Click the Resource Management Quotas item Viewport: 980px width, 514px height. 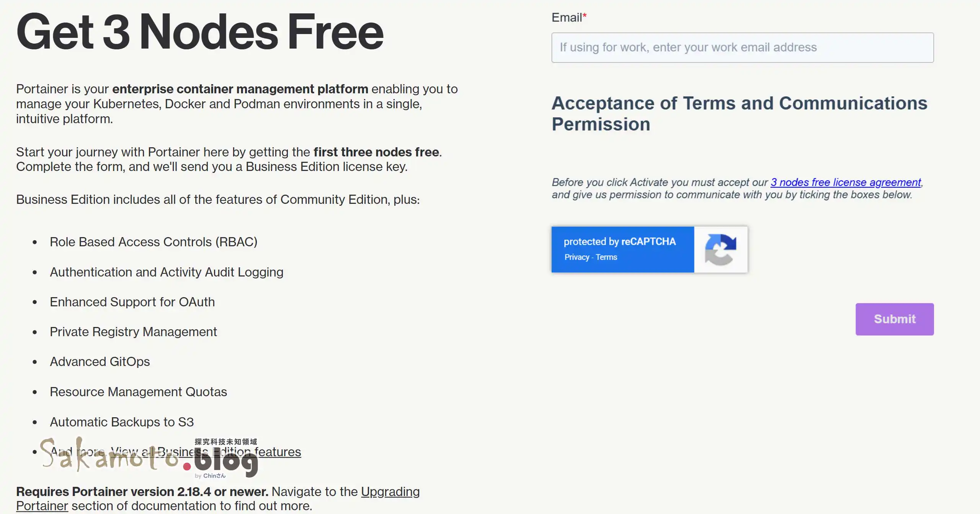[138, 392]
